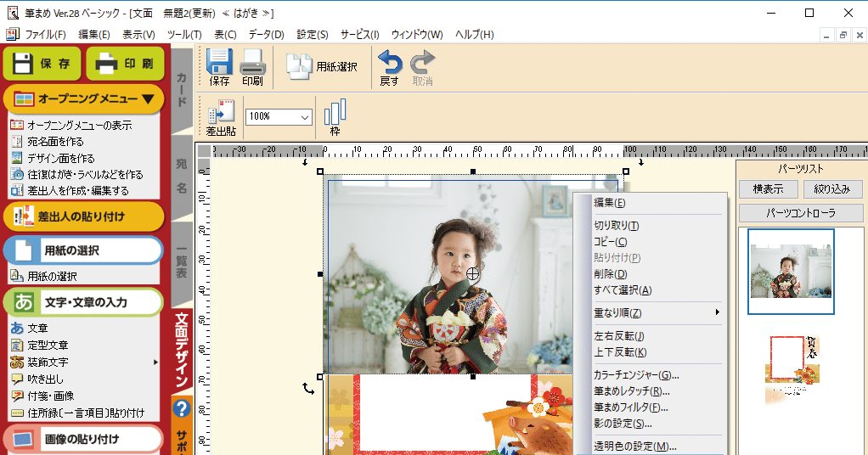868x455 pixels.
Task: Open the ヘルプ(H) menu
Action: tap(475, 34)
